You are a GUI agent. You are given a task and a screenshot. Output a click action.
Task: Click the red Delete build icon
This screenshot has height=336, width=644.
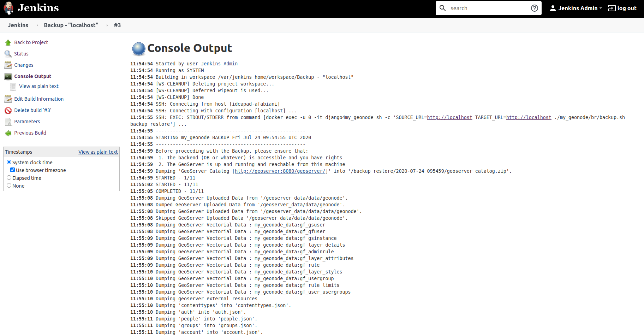8,111
